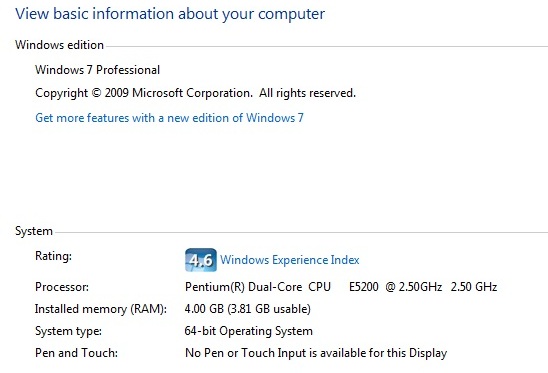Select the Rating label
This screenshot has width=548, height=373.
tap(53, 256)
